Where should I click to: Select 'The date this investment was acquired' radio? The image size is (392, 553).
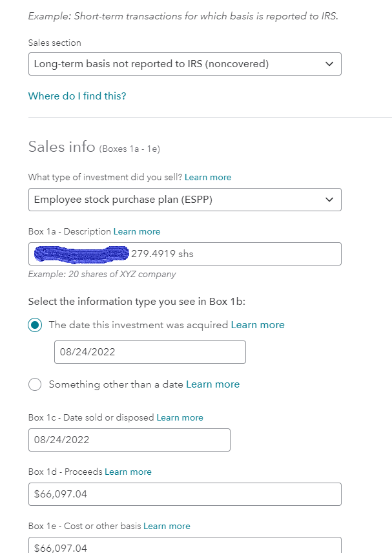tap(35, 325)
